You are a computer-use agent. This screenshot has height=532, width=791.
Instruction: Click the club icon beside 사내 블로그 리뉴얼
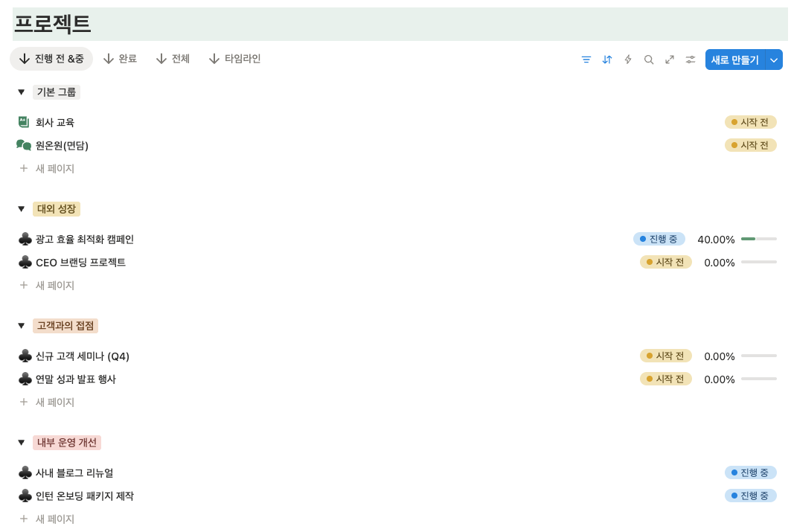click(x=25, y=472)
